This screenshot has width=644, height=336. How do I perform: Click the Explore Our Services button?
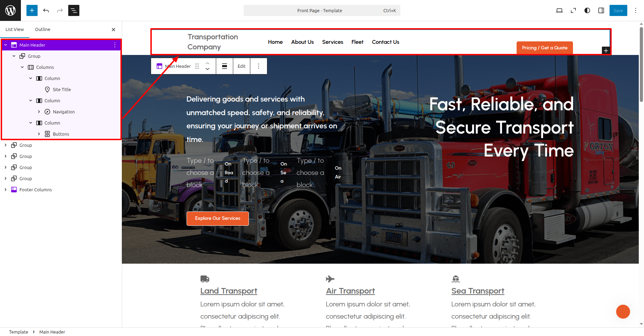click(218, 218)
